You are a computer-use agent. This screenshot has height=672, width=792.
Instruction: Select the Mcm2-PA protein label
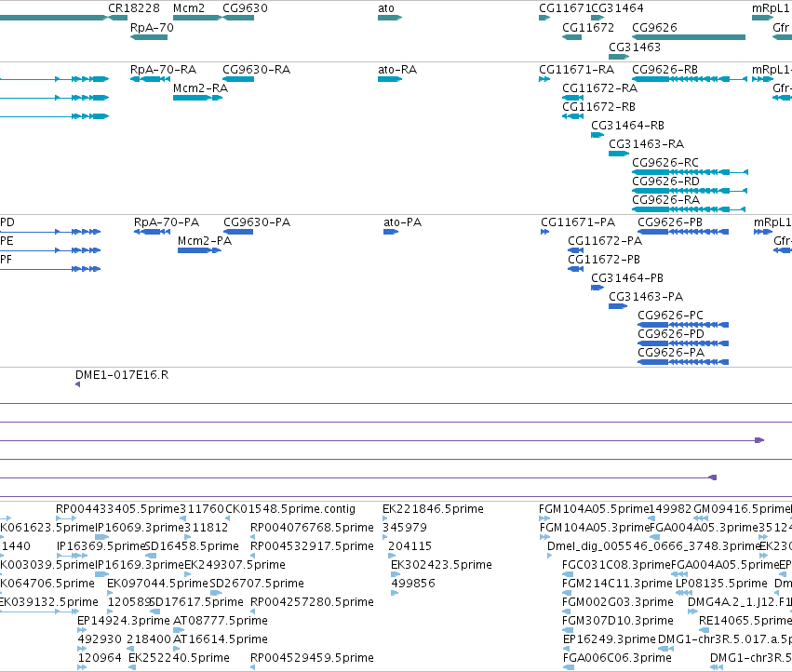(x=205, y=241)
